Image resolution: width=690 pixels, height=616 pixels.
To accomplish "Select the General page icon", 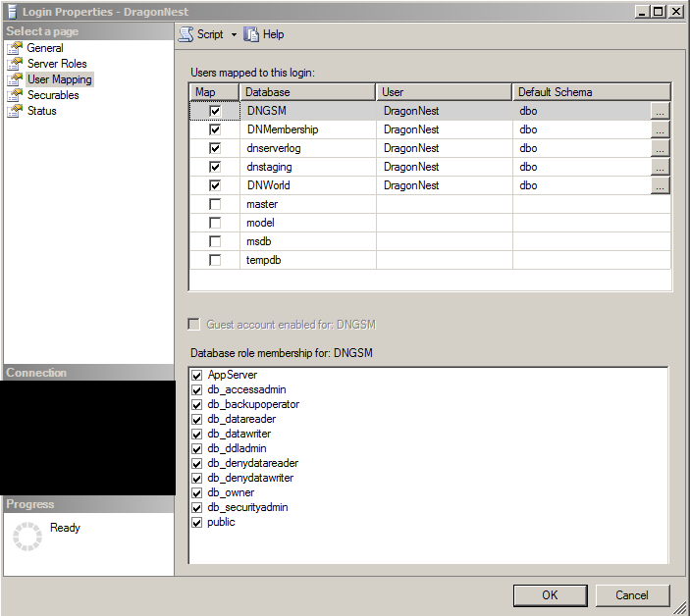I will (x=15, y=48).
